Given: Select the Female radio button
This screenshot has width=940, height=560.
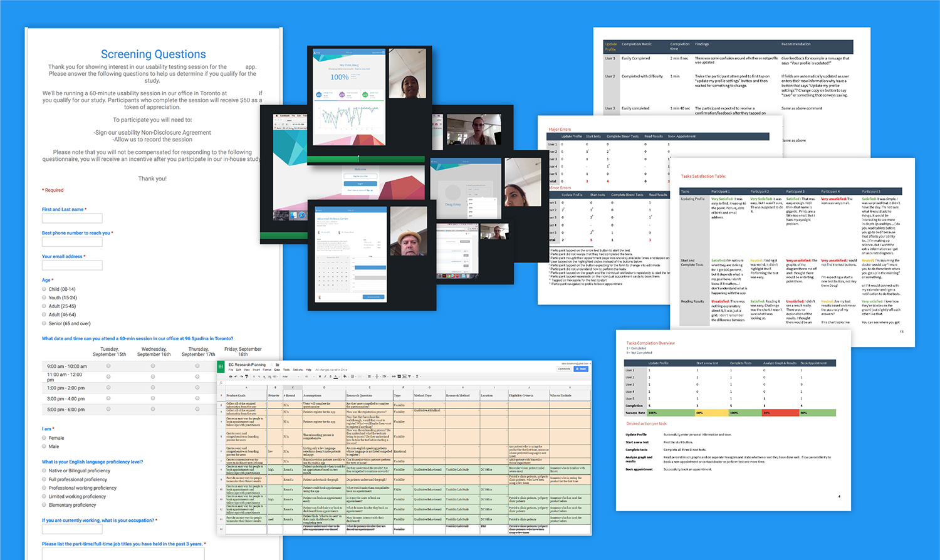Looking at the screenshot, I should (x=44, y=438).
